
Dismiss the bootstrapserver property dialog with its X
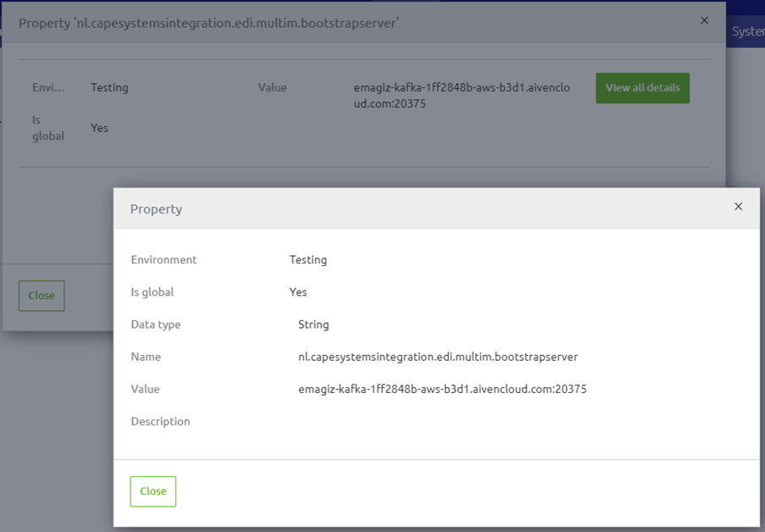[704, 20]
